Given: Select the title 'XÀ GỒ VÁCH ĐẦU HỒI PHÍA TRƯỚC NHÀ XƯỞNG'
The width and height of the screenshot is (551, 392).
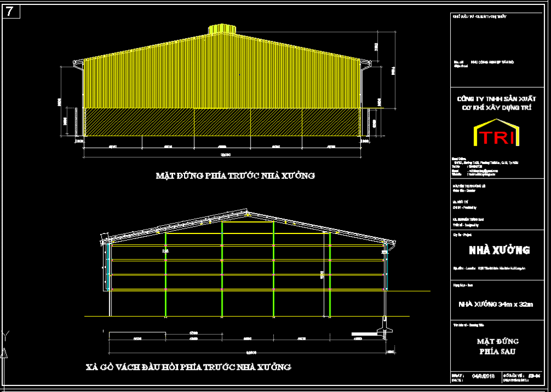Looking at the screenshot, I should (188, 367).
